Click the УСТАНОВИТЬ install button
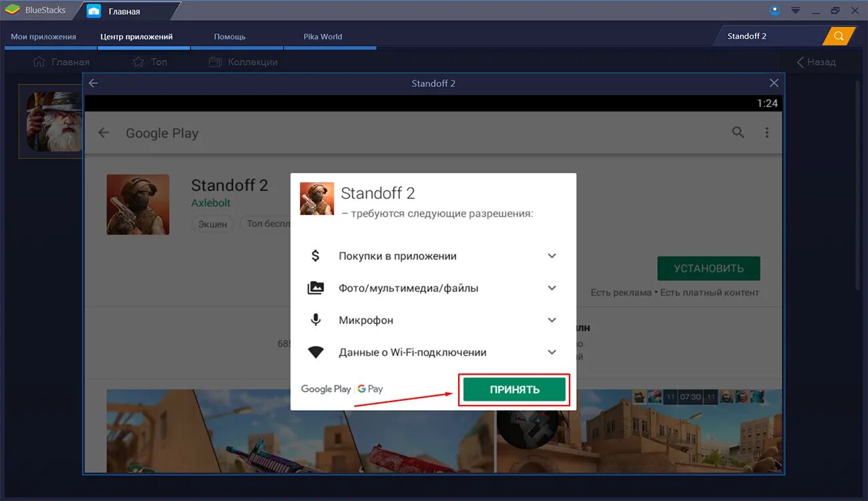 (708, 269)
